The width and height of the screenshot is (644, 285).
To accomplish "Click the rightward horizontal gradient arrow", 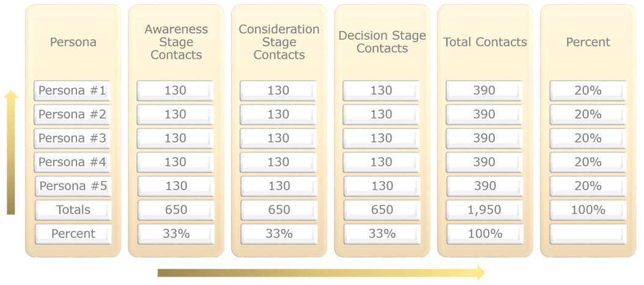I will click(320, 273).
